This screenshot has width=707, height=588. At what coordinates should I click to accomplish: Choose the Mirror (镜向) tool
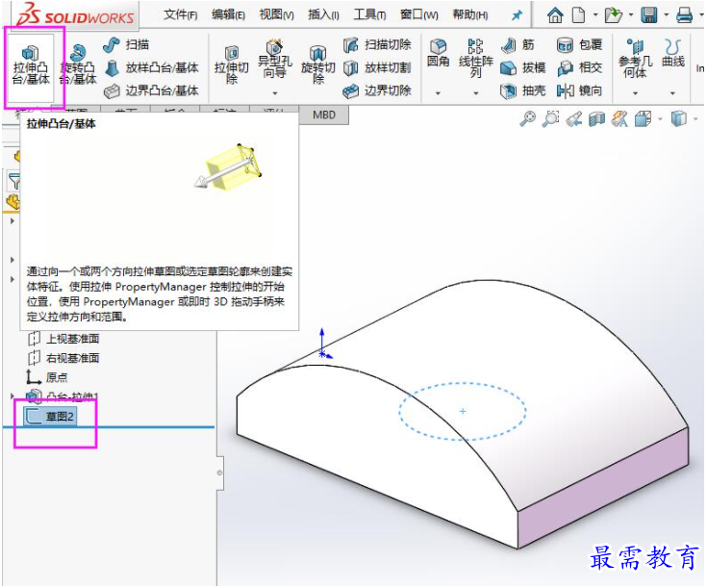point(579,90)
